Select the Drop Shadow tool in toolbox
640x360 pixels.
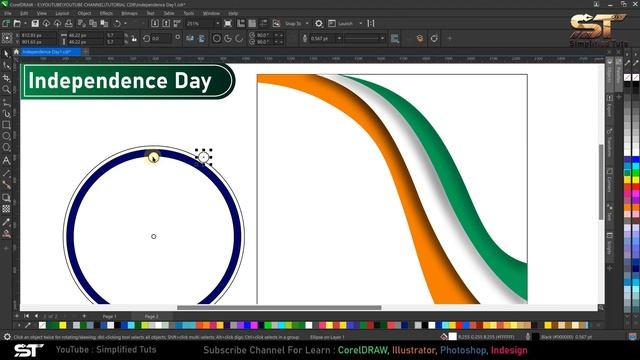(x=6, y=198)
